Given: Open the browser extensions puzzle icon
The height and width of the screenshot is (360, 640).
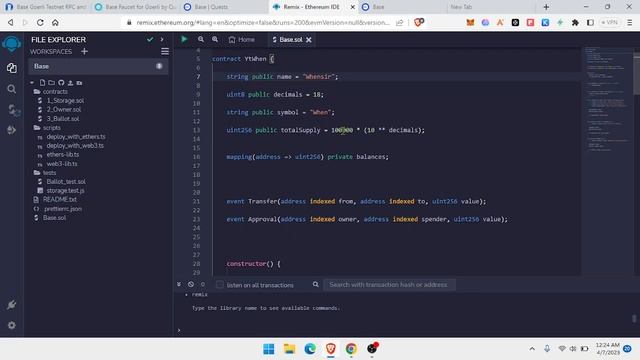Looking at the screenshot, I should point(575,22).
